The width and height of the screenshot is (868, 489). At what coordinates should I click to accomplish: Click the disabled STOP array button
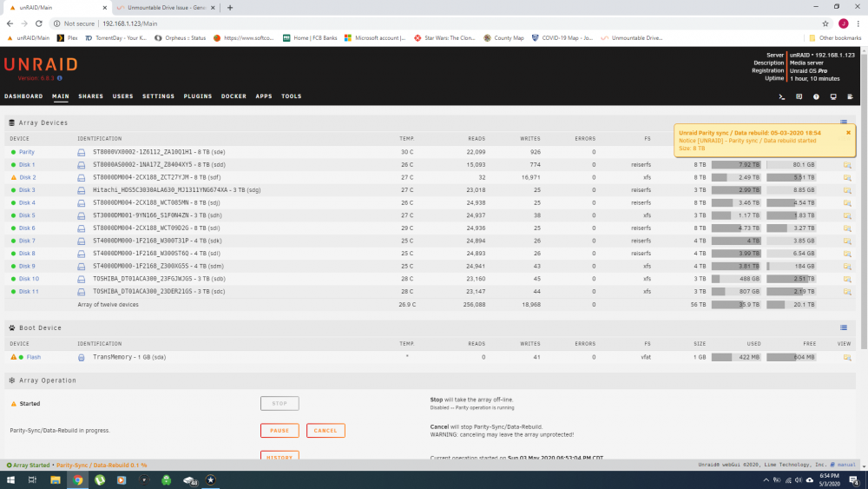click(279, 403)
